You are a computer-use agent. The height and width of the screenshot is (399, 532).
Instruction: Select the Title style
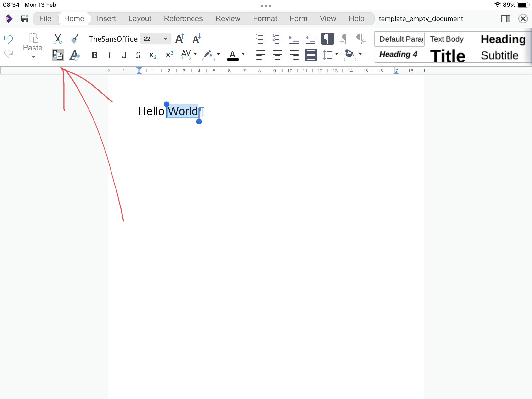coord(447,55)
